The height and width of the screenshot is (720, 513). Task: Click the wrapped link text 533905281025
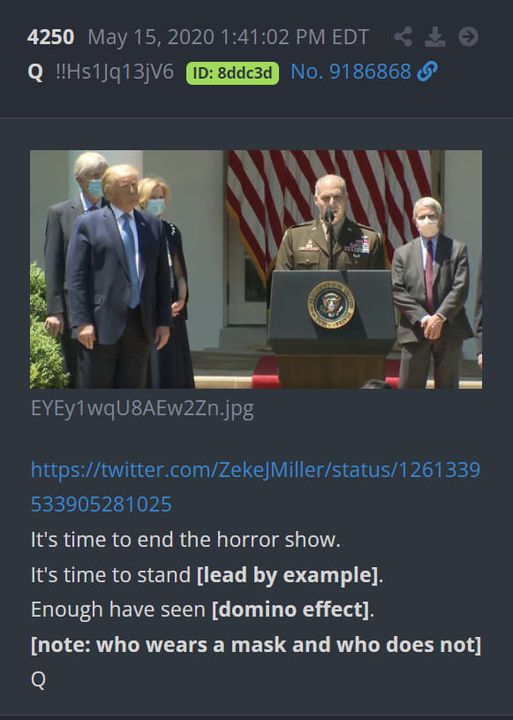pos(101,504)
